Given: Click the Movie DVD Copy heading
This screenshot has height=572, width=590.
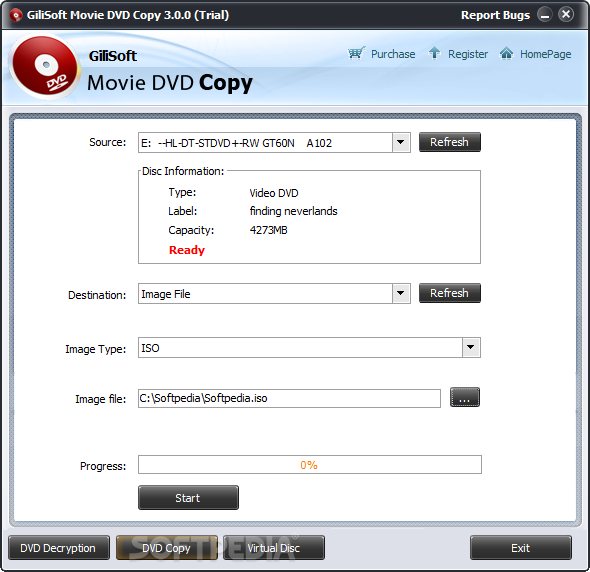Looking at the screenshot, I should click(170, 83).
